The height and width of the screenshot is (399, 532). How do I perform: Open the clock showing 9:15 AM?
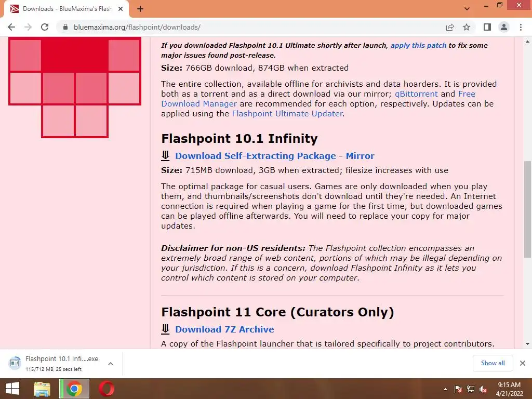click(x=509, y=389)
